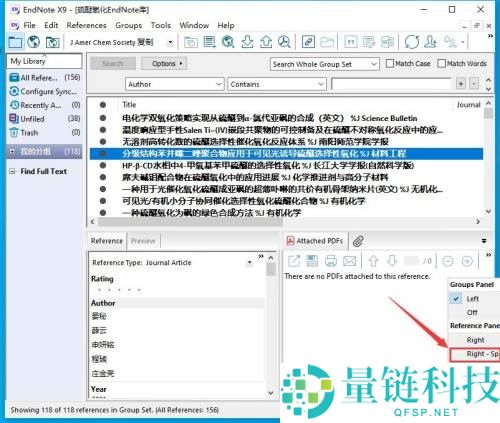Click the paperclip attachment tab icon
The width and height of the screenshot is (500, 423).
point(358,241)
